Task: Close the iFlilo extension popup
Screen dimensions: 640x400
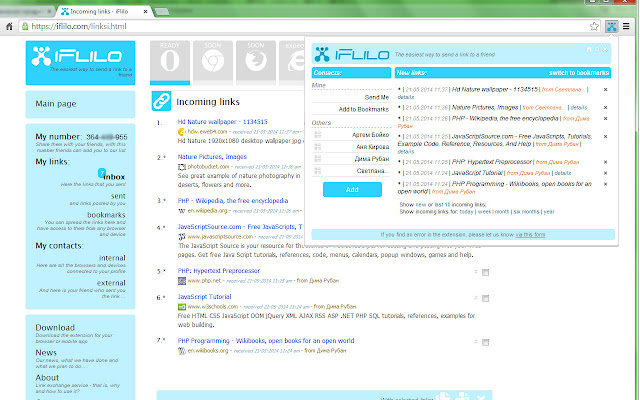Action: click(605, 49)
